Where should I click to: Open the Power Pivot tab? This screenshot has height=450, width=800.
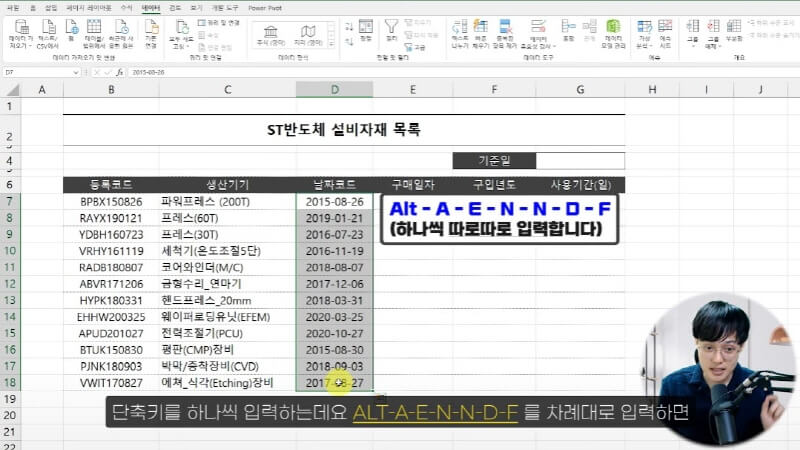(265, 8)
